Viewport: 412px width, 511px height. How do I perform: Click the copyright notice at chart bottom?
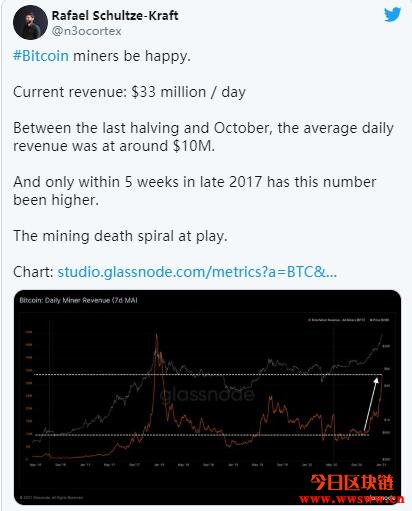[x=51, y=497]
